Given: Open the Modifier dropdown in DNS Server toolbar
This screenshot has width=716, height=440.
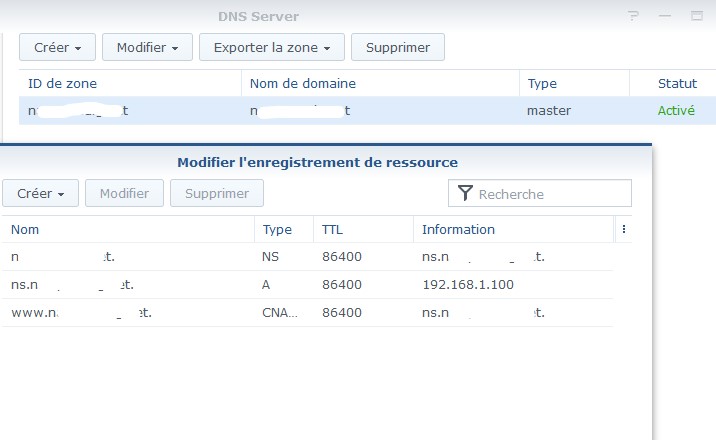Looking at the screenshot, I should click(x=147, y=47).
